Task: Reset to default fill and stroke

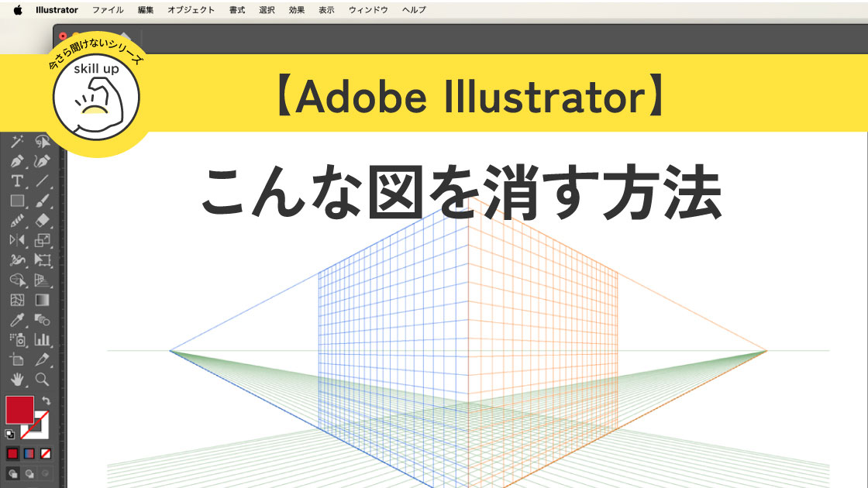Action: (9, 435)
